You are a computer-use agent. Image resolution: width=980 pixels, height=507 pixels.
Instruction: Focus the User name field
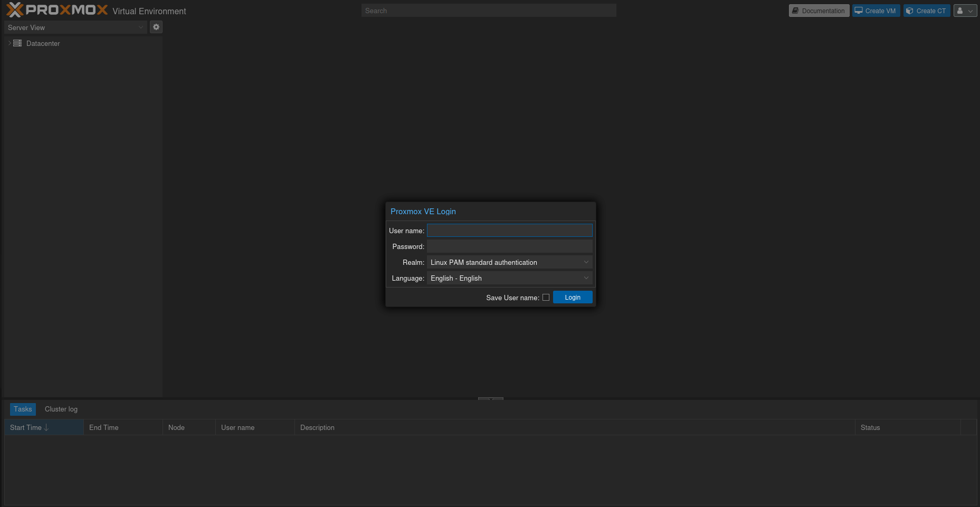point(510,231)
